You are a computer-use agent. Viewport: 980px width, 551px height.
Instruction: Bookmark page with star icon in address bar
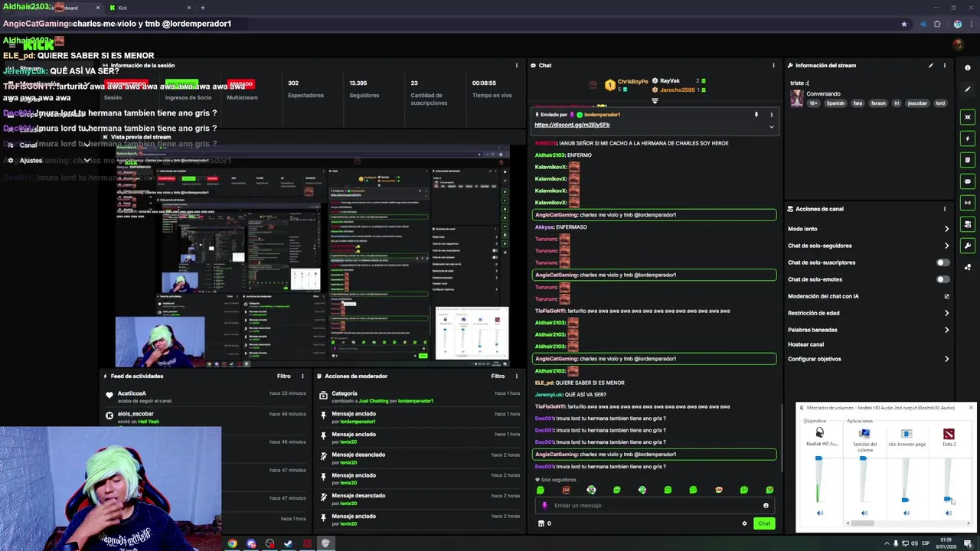point(904,24)
